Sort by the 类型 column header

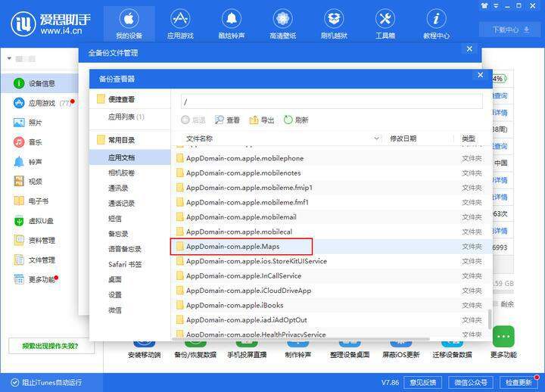tap(469, 138)
